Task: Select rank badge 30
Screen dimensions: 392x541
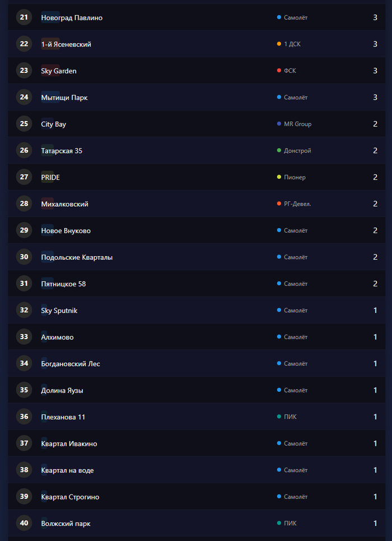Action: 24,257
